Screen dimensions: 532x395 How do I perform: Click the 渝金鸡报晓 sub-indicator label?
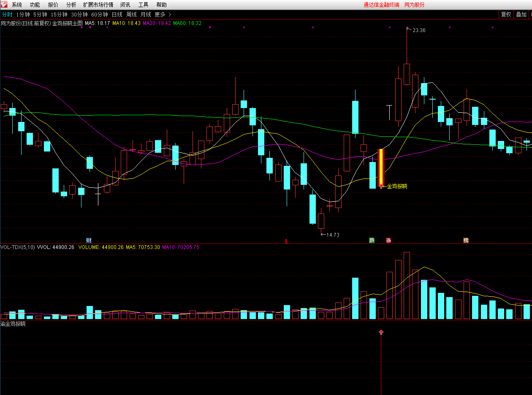pyautogui.click(x=13, y=324)
